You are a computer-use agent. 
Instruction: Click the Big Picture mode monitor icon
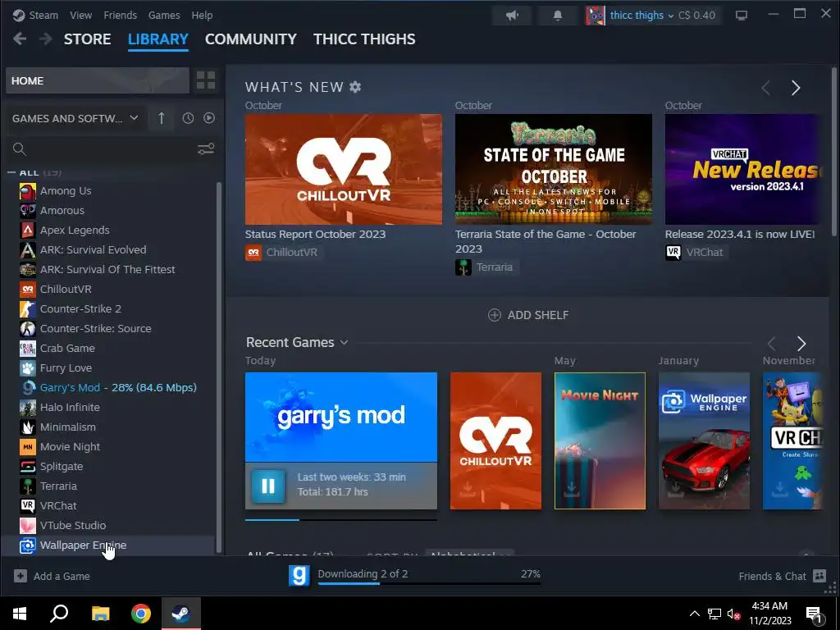click(742, 15)
